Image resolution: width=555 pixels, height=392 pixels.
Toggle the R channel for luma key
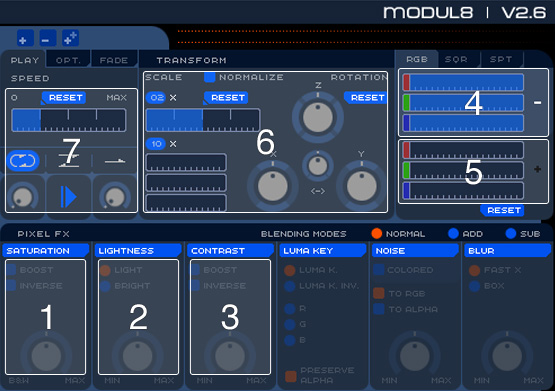(290, 308)
